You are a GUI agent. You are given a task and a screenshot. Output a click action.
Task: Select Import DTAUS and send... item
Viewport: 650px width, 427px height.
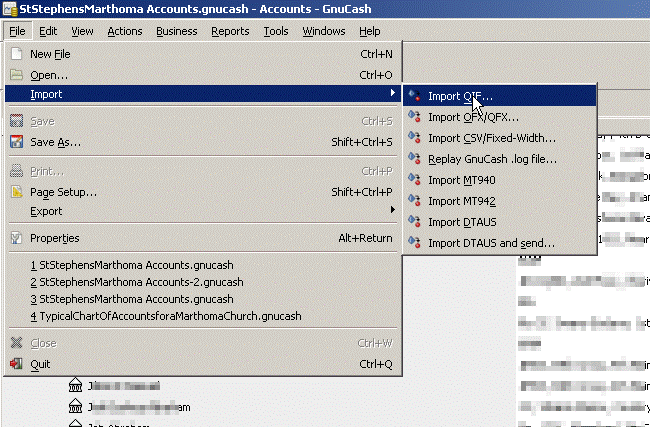point(500,243)
